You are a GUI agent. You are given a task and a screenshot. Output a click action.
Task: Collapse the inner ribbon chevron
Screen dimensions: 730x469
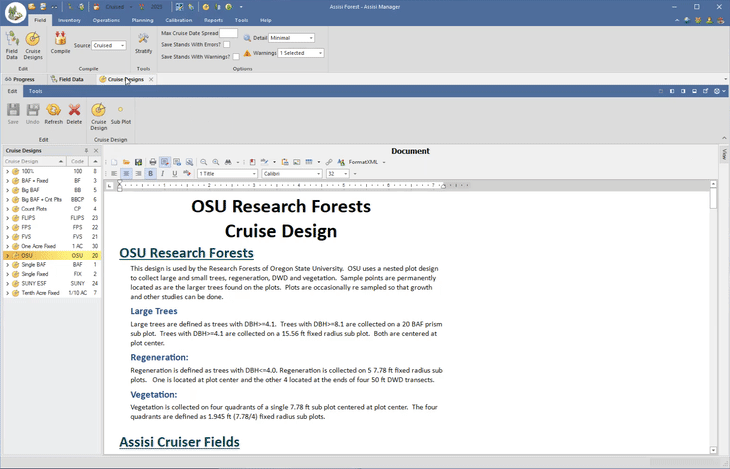point(724,138)
